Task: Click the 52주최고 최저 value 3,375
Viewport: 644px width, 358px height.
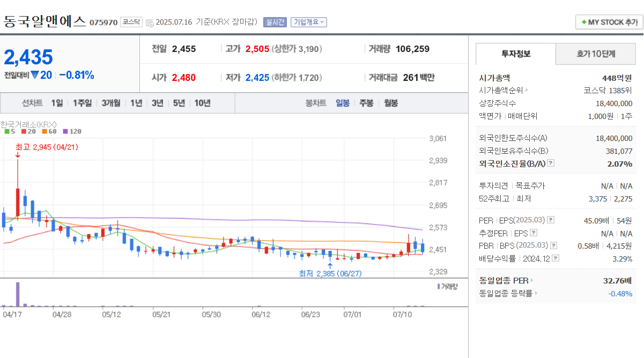Action: (597, 199)
